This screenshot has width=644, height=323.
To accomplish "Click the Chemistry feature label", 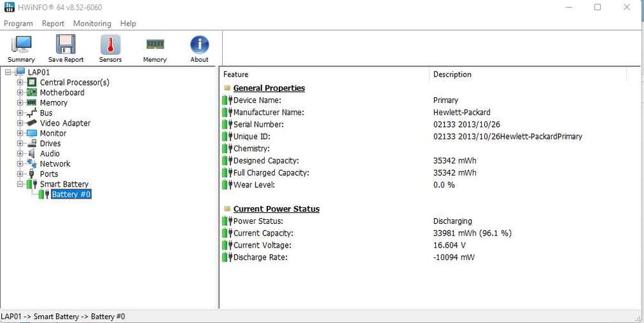I will pyautogui.click(x=252, y=149).
